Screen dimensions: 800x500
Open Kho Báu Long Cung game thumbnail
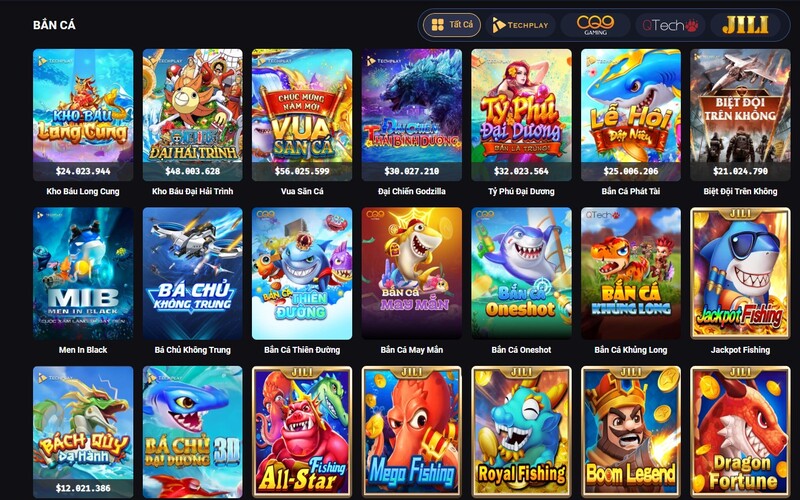pyautogui.click(x=83, y=115)
